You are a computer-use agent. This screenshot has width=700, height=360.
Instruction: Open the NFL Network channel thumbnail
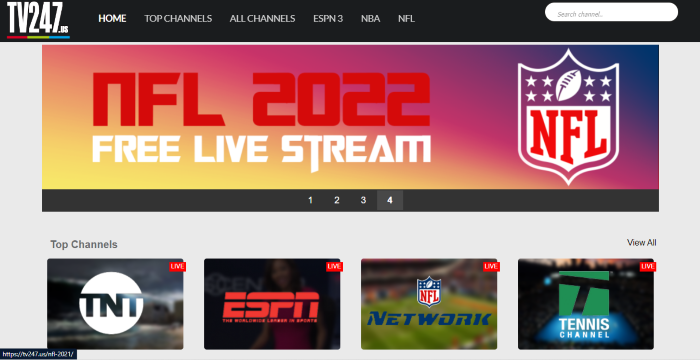tap(429, 304)
